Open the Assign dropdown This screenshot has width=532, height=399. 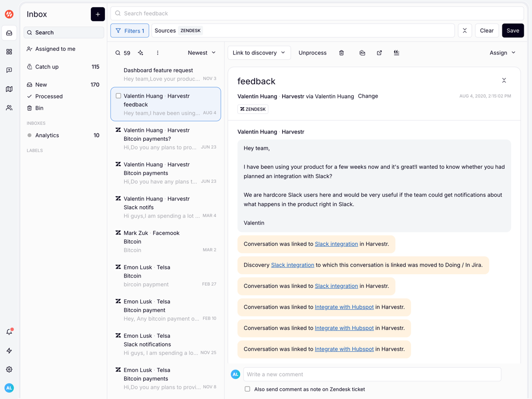coord(502,53)
